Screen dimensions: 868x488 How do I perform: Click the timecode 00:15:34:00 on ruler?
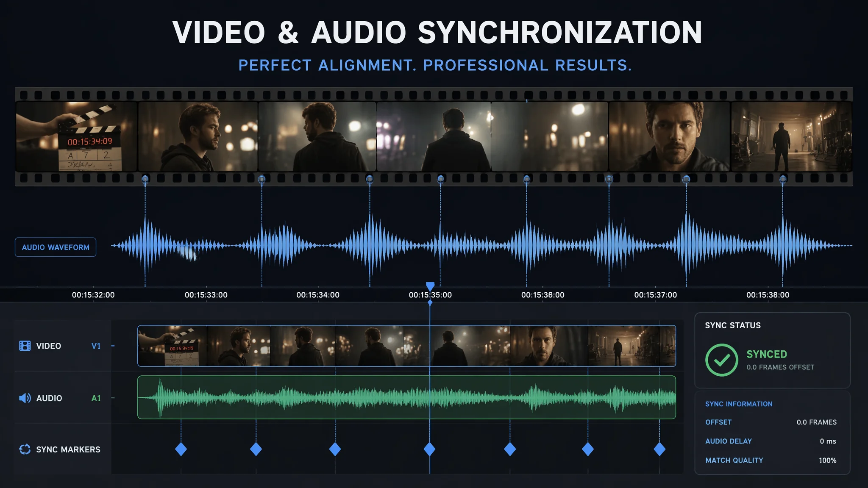click(x=318, y=295)
